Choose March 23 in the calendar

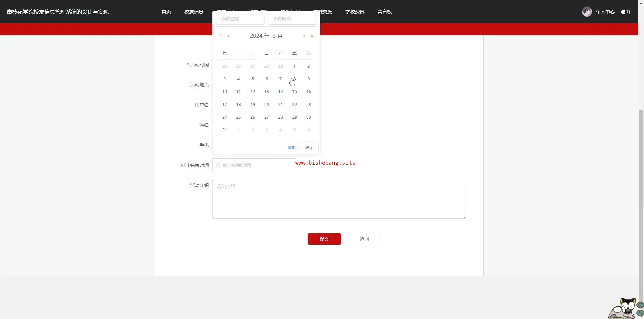(309, 105)
